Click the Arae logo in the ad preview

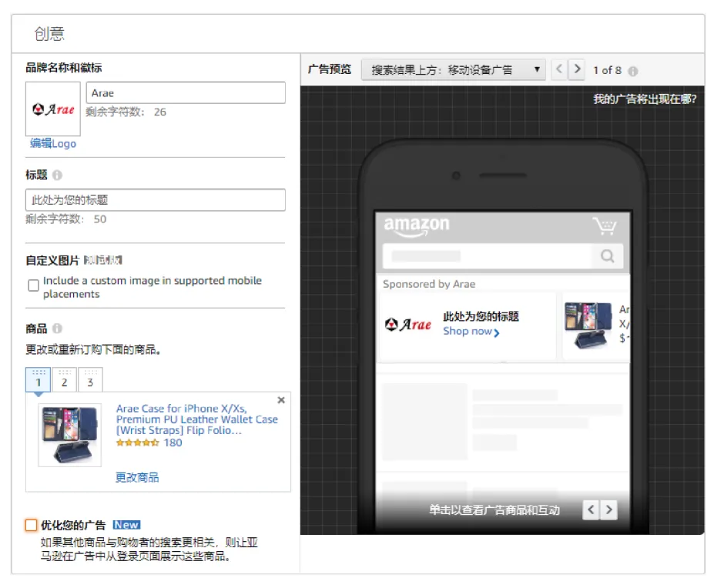[x=408, y=325]
